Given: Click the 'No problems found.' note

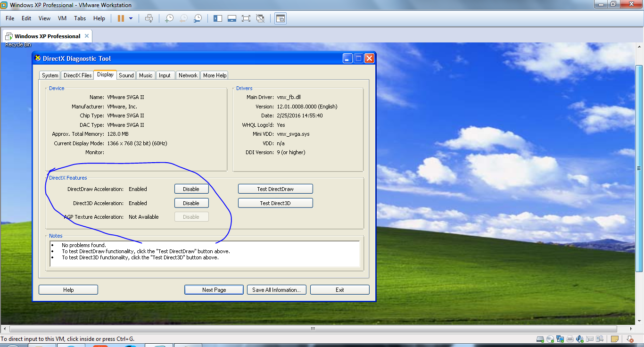Looking at the screenshot, I should [84, 245].
